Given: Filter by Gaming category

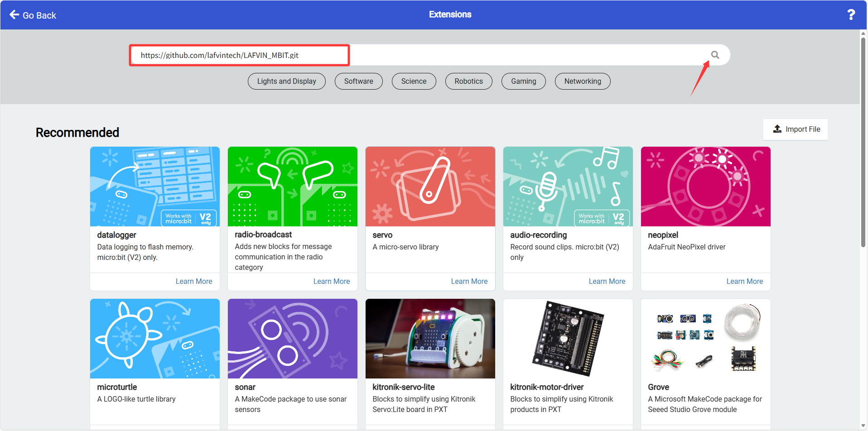Looking at the screenshot, I should pos(524,81).
